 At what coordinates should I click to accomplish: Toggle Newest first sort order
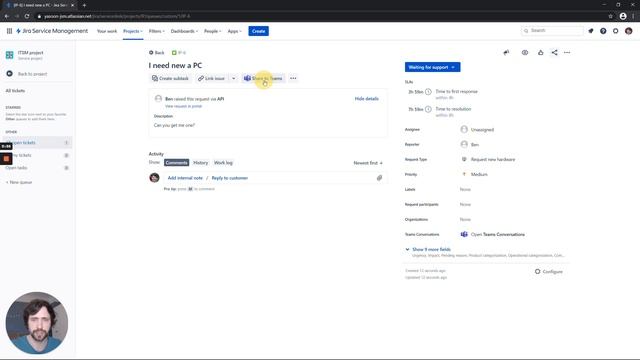368,163
